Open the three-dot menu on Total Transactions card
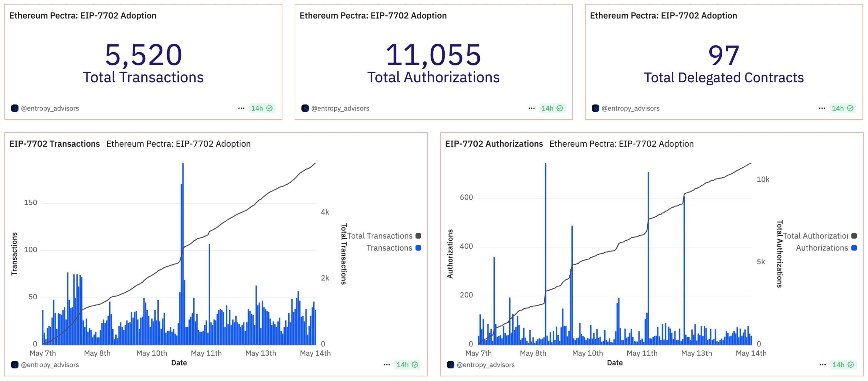This screenshot has height=381, width=868. point(241,108)
